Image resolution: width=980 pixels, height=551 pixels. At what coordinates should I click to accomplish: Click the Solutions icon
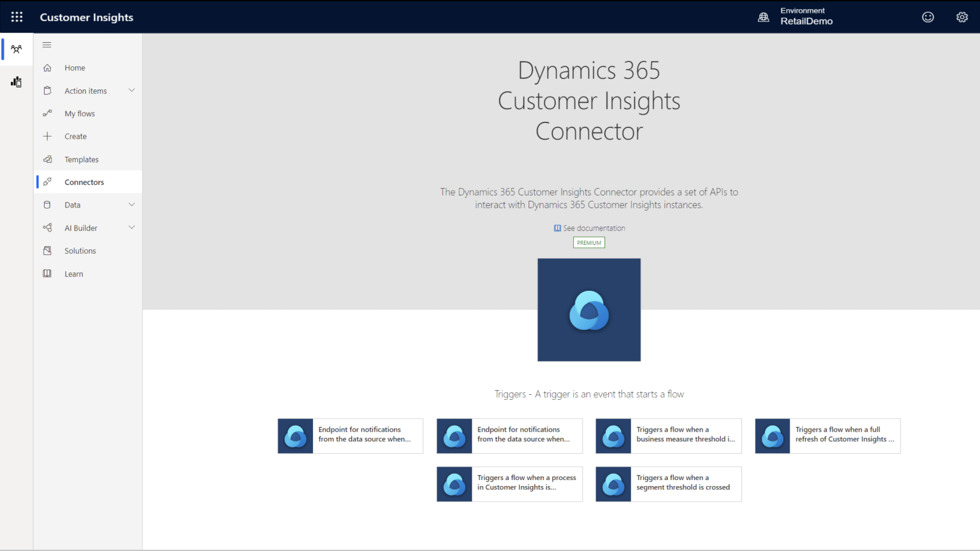47,250
